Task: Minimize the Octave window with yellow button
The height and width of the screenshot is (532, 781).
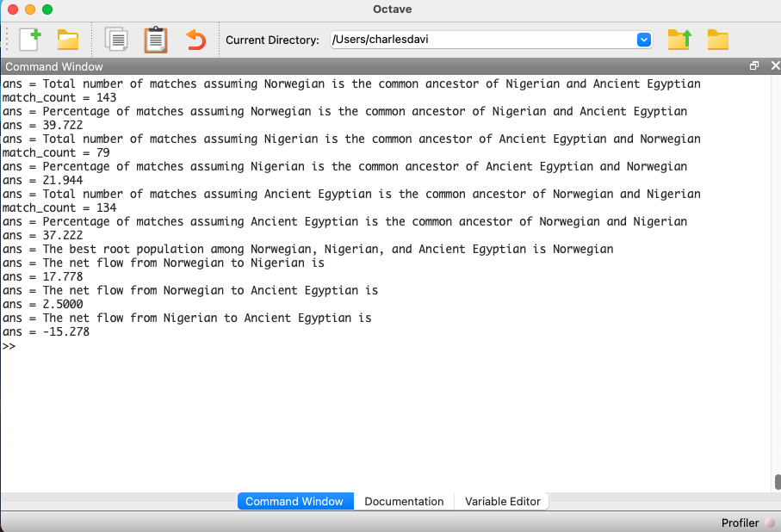Action: pyautogui.click(x=30, y=9)
